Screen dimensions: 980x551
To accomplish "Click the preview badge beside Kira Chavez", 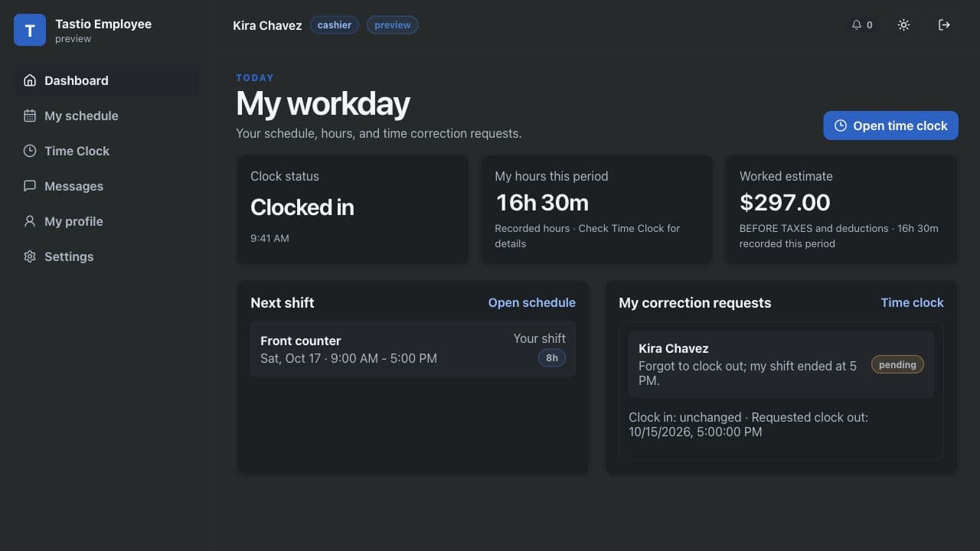I will coord(392,25).
